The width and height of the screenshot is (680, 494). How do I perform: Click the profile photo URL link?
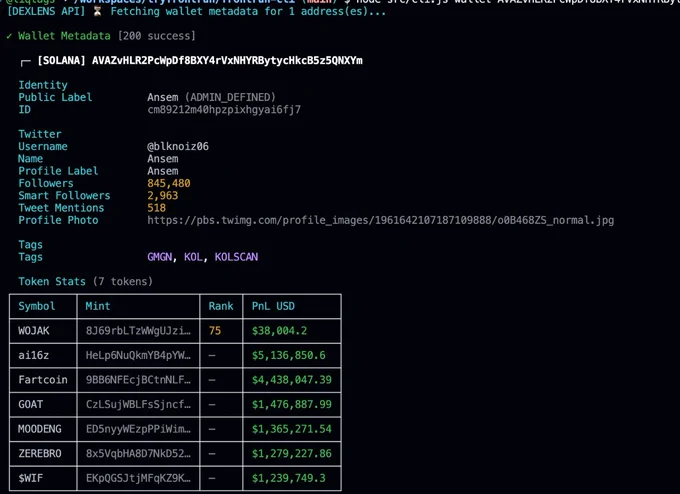pos(380,220)
